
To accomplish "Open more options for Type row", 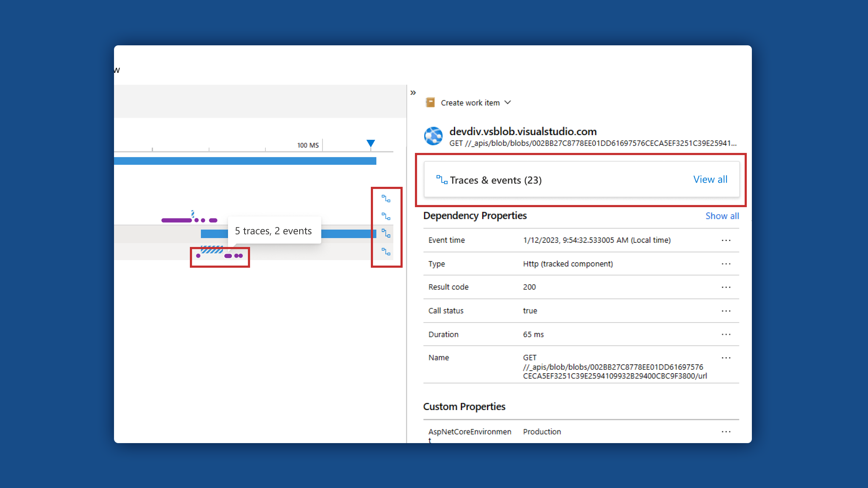I will 726,264.
